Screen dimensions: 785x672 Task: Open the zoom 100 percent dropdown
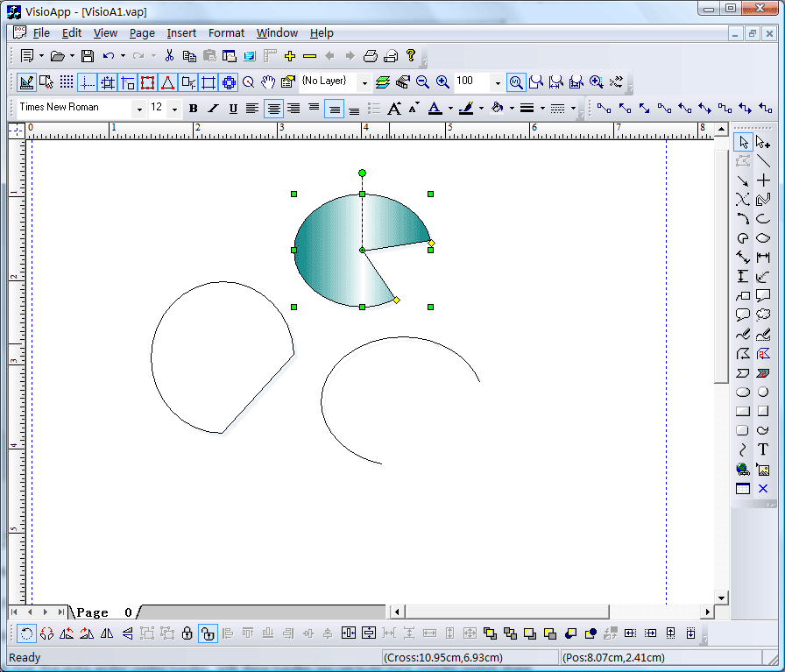498,82
